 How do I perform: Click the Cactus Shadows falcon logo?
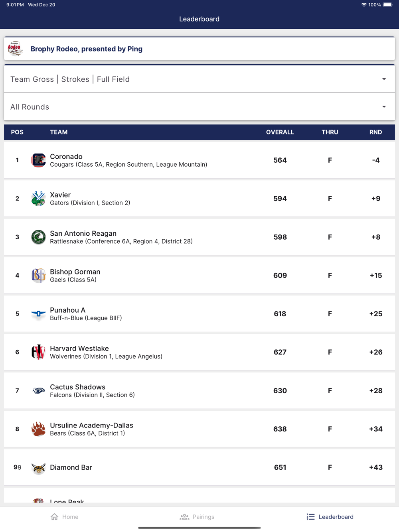pyautogui.click(x=38, y=391)
